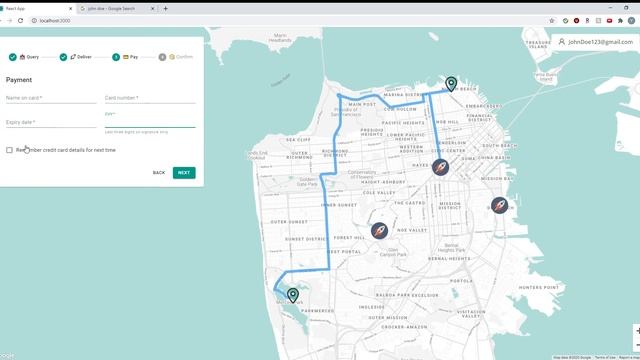The height and width of the screenshot is (360, 640).
Task: Zoom out on the map
Action: coord(637,345)
